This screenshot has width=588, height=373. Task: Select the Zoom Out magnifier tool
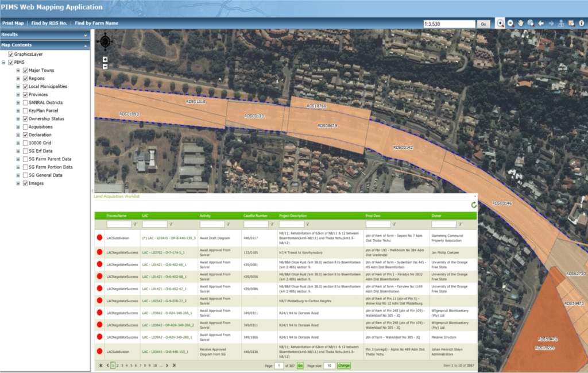[510, 23]
